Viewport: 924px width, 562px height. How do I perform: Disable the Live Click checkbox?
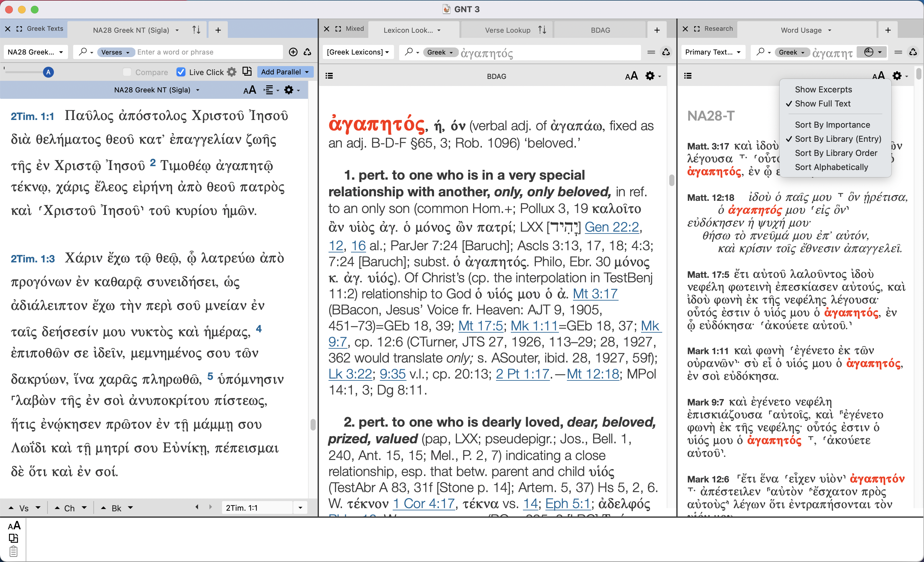pos(181,72)
